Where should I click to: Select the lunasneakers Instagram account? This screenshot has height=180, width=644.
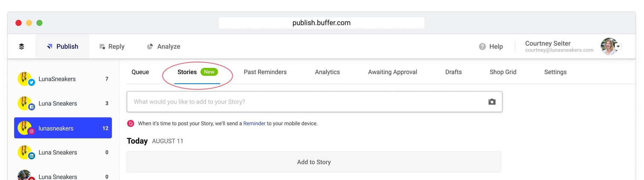tap(63, 128)
